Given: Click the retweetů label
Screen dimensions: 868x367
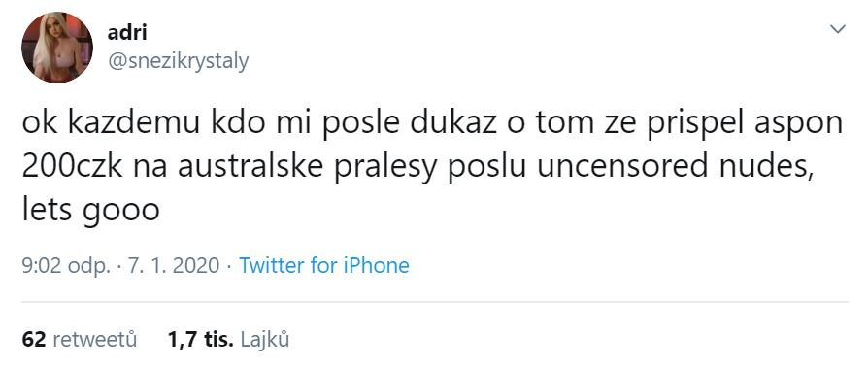Looking at the screenshot, I should coord(94,339).
